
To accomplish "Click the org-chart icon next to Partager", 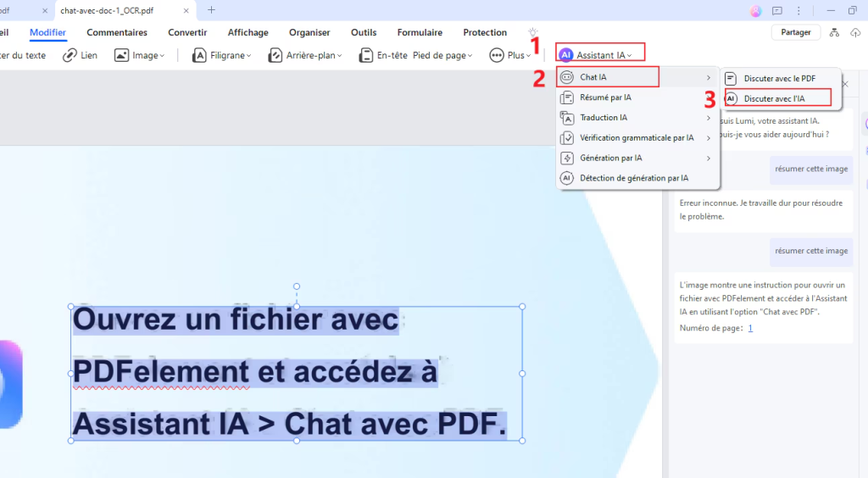I will [x=834, y=33].
